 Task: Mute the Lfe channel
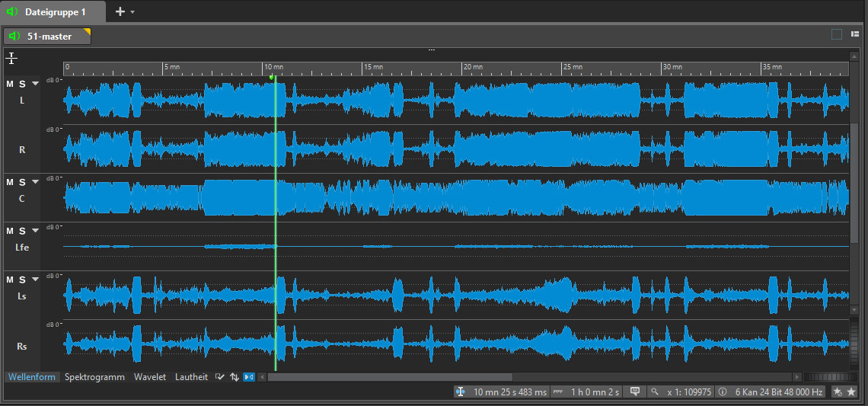[10, 231]
